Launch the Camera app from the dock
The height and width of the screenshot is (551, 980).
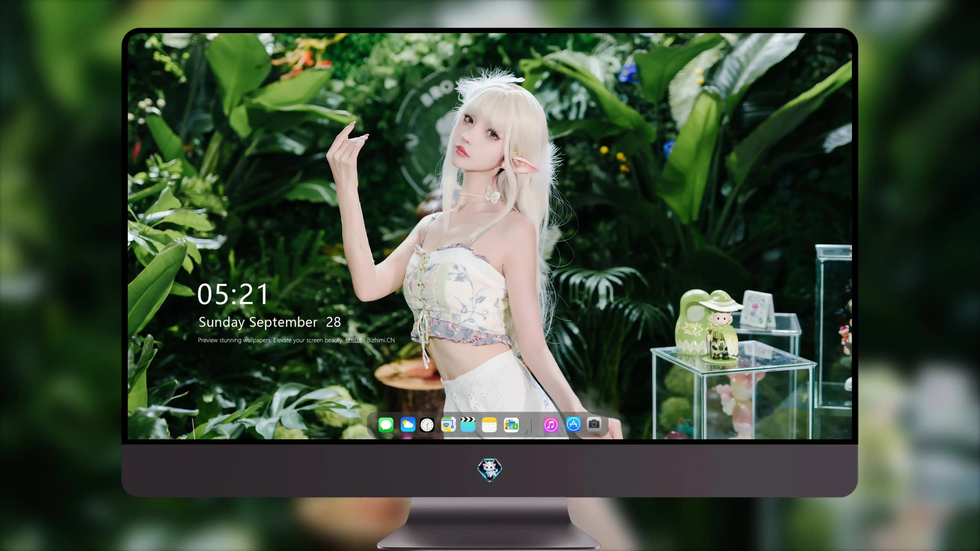tap(594, 424)
